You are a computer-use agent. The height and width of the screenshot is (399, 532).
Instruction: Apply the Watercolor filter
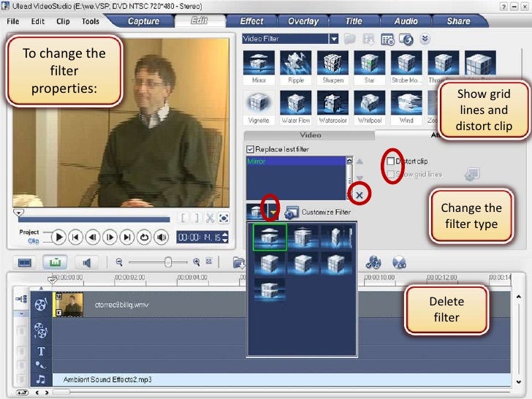(x=332, y=102)
